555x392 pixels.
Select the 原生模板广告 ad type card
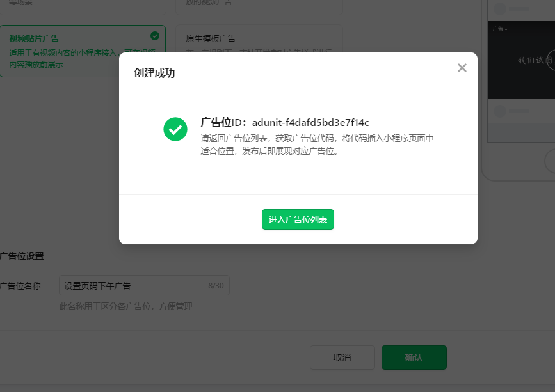(x=259, y=39)
